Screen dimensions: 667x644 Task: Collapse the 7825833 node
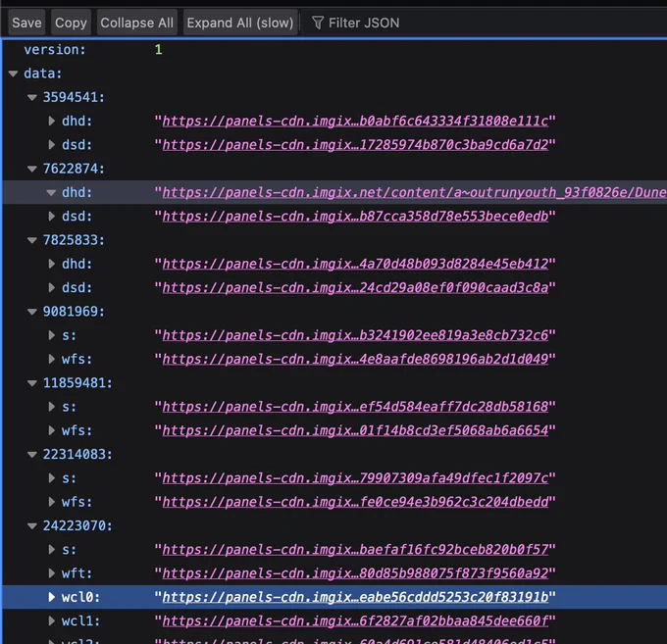(x=32, y=240)
